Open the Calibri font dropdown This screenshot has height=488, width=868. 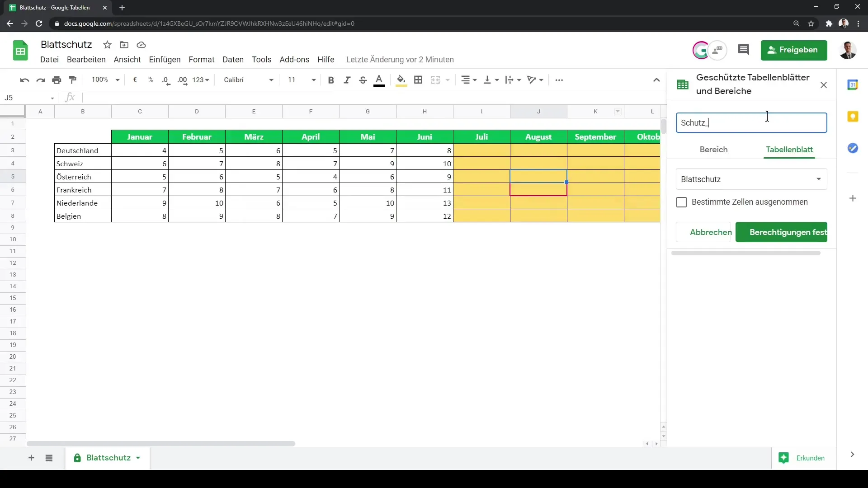click(249, 80)
